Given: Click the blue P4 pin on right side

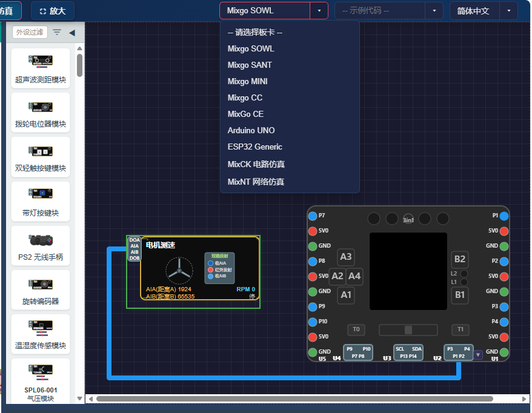Looking at the screenshot, I should (504, 322).
